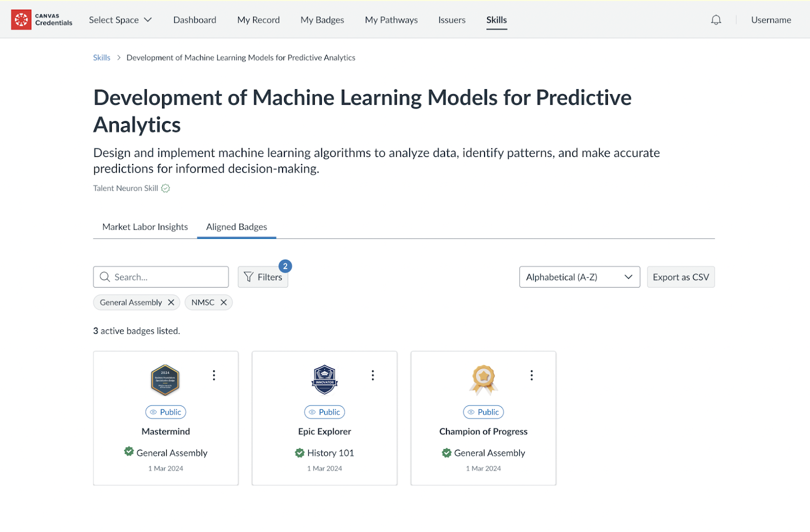The image size is (810, 532).
Task: Open the notifications bell
Action: pyautogui.click(x=716, y=20)
